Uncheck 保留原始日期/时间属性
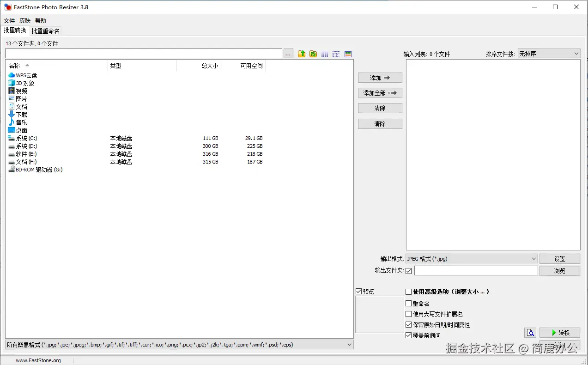588x365 pixels. [409, 325]
